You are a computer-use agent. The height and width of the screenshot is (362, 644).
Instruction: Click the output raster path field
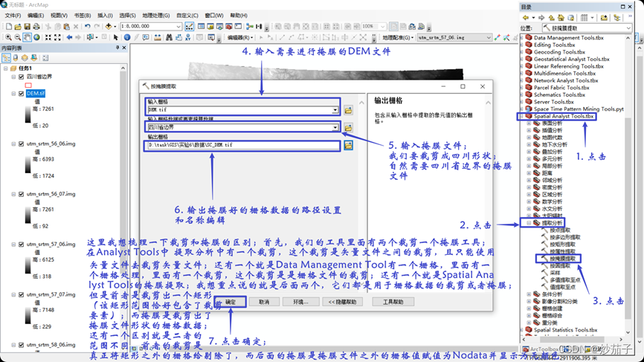coord(244,145)
